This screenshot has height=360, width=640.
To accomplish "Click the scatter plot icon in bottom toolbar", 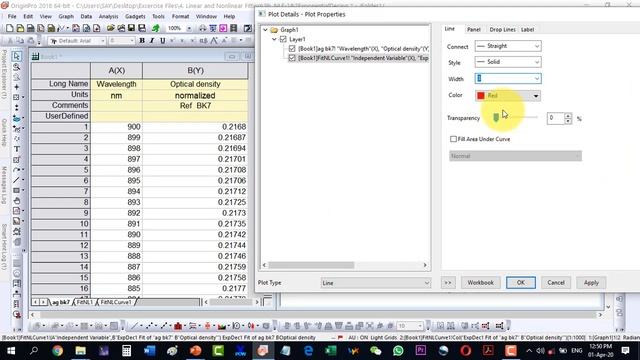I will (150, 326).
